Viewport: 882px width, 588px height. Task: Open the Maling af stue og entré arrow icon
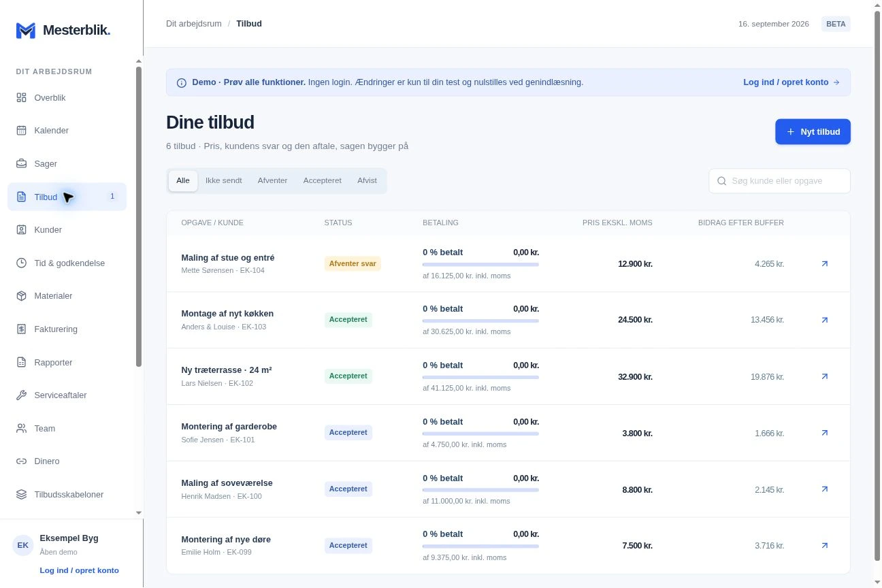pos(825,263)
